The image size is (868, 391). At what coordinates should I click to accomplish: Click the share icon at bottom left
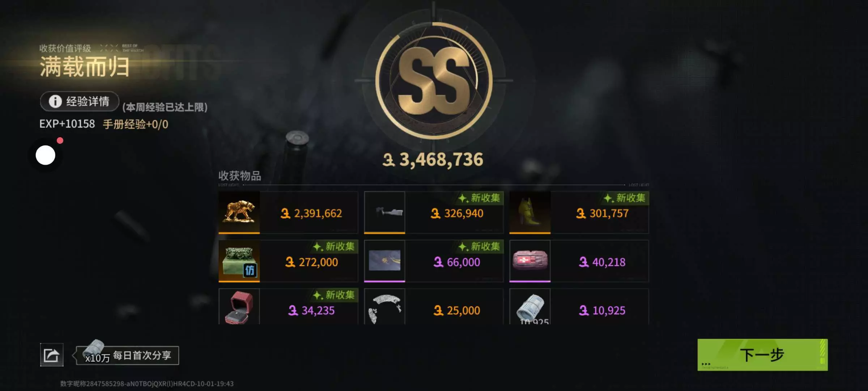pyautogui.click(x=51, y=355)
